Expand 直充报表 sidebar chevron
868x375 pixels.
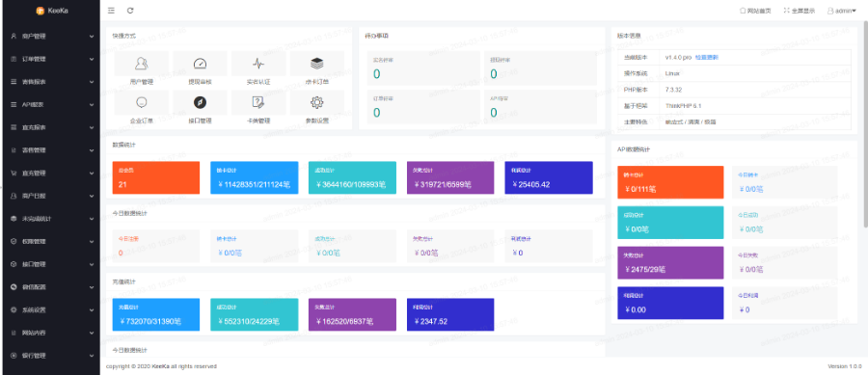click(92, 127)
